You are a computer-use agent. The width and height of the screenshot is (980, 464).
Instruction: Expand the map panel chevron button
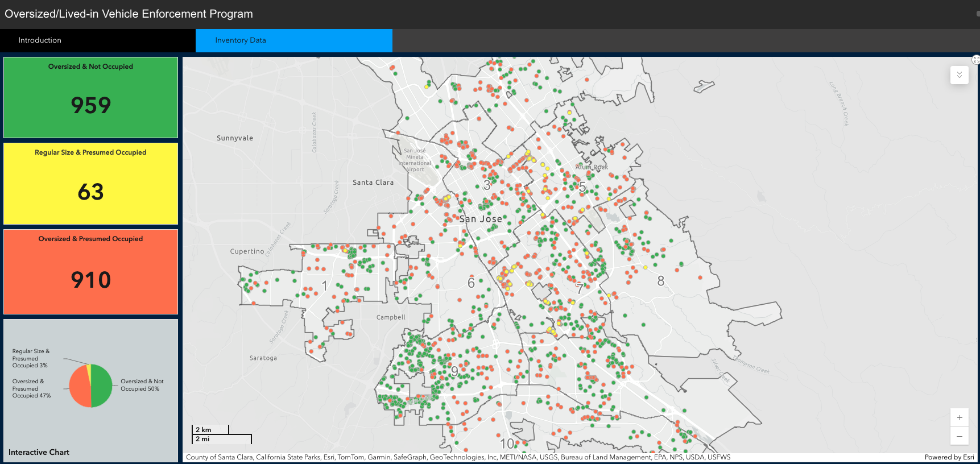pyautogui.click(x=960, y=75)
